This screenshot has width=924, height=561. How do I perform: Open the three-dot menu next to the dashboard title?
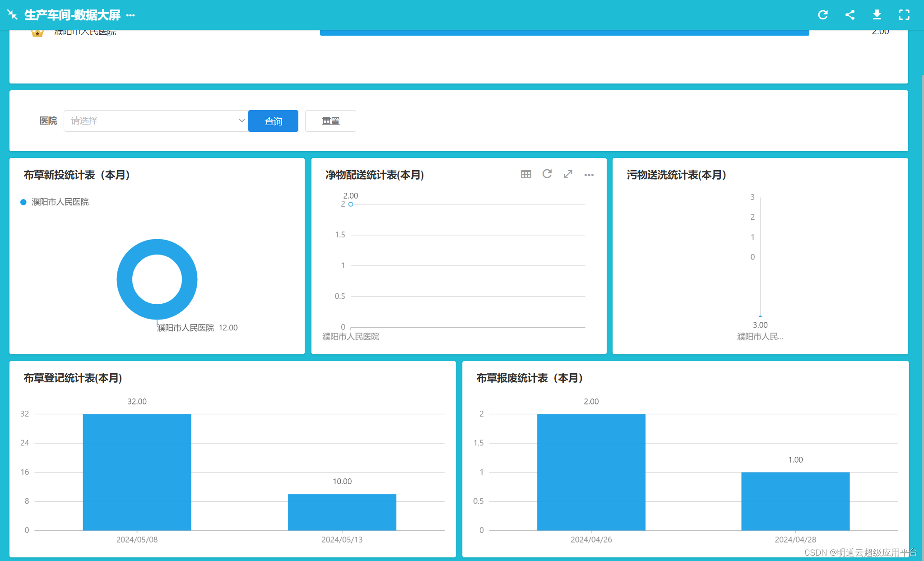130,15
